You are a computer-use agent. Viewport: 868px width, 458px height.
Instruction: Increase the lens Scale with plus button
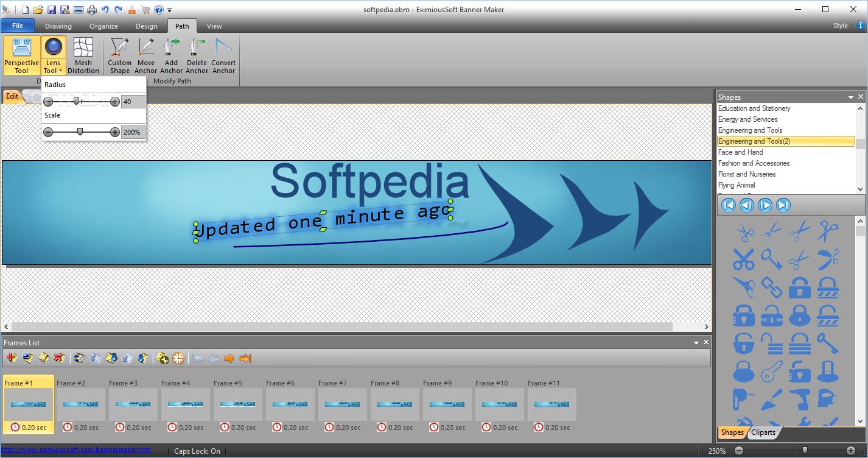pos(114,132)
